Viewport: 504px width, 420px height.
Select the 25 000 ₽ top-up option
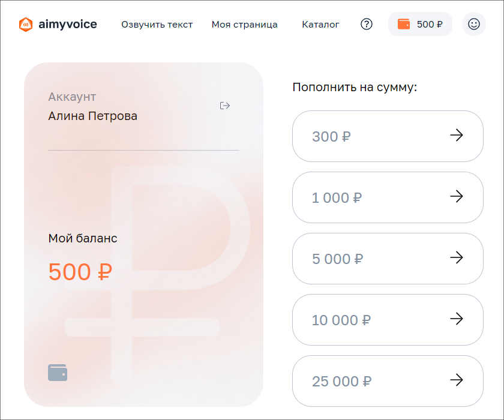tap(388, 381)
